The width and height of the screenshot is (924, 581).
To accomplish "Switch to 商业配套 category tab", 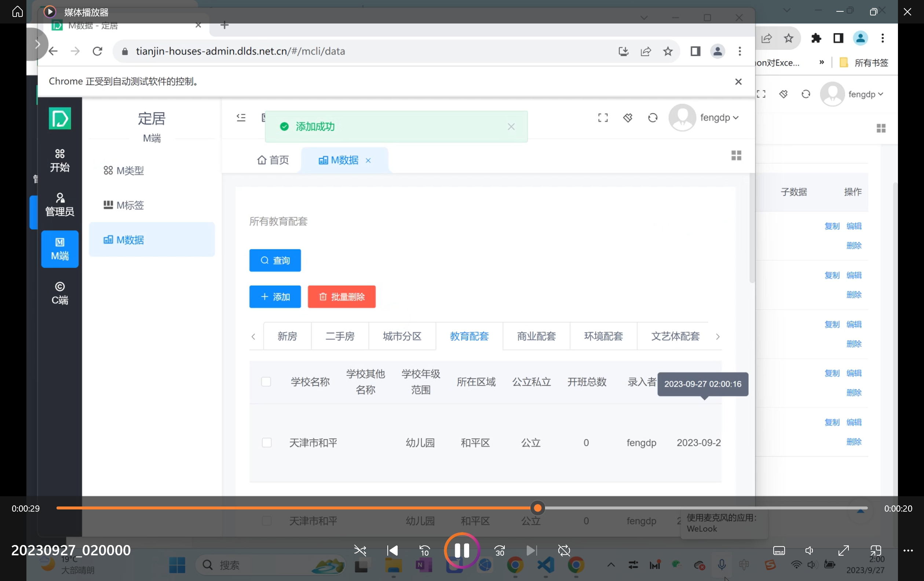I will pos(536,337).
